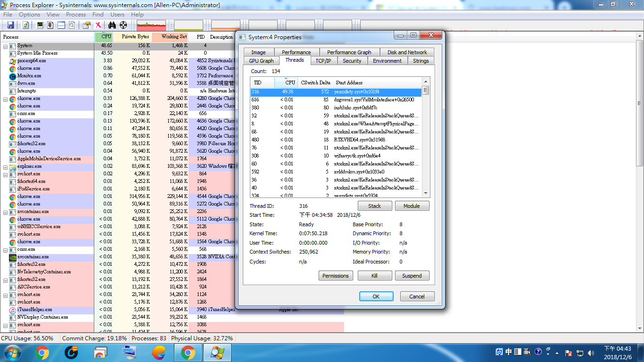The height and width of the screenshot is (362, 644).
Task: Open the Process menu
Action: point(76,15)
